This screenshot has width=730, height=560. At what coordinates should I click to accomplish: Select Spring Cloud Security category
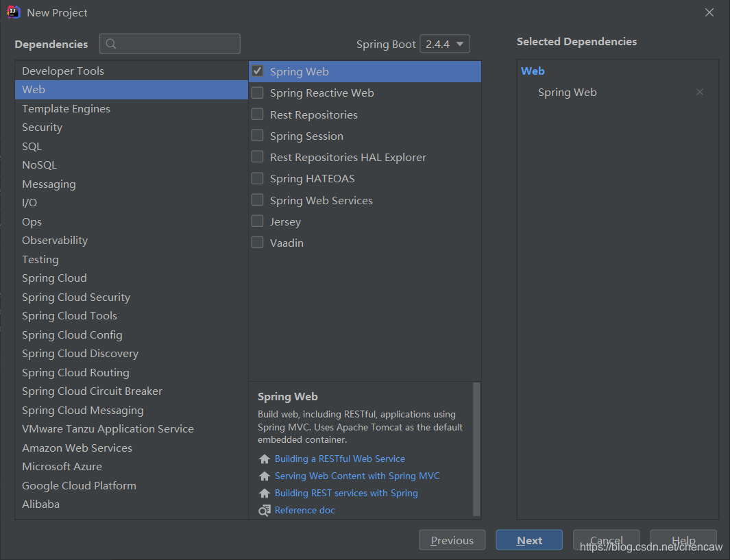(x=132, y=297)
